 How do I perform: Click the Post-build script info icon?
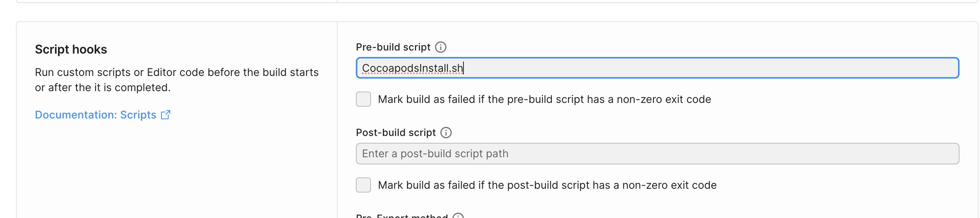446,133
